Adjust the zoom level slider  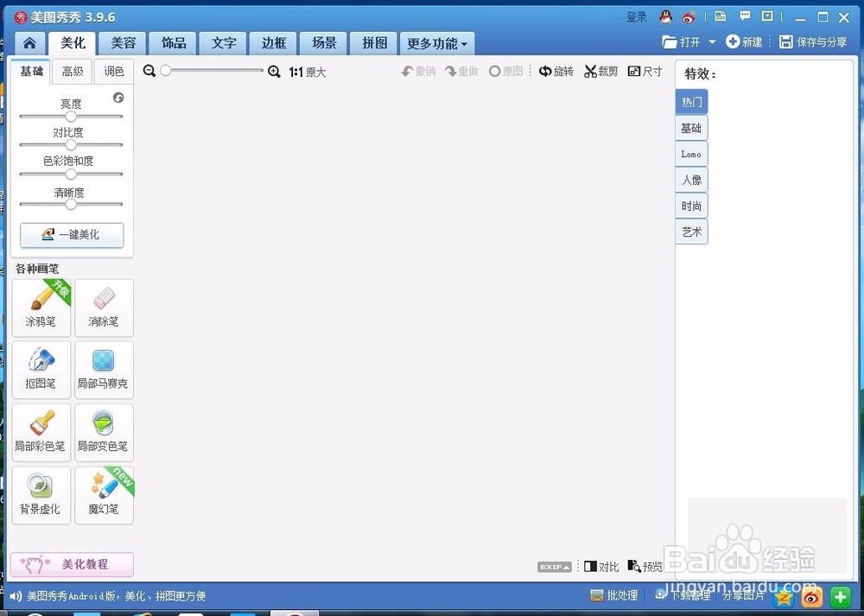pos(213,71)
